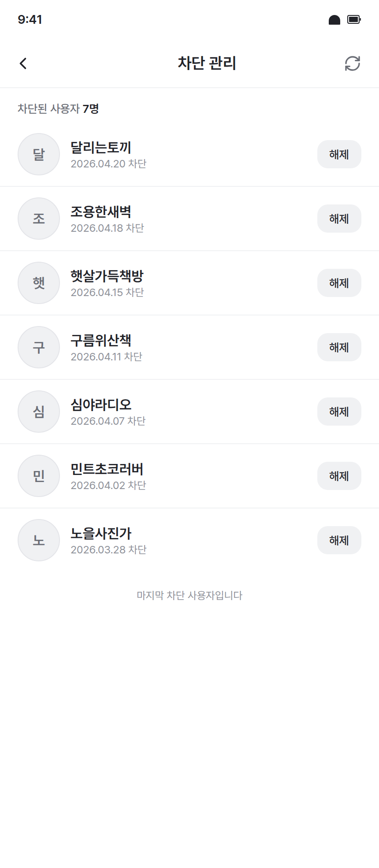
Task: Select the 노을사진가 avatar
Action: tap(39, 540)
